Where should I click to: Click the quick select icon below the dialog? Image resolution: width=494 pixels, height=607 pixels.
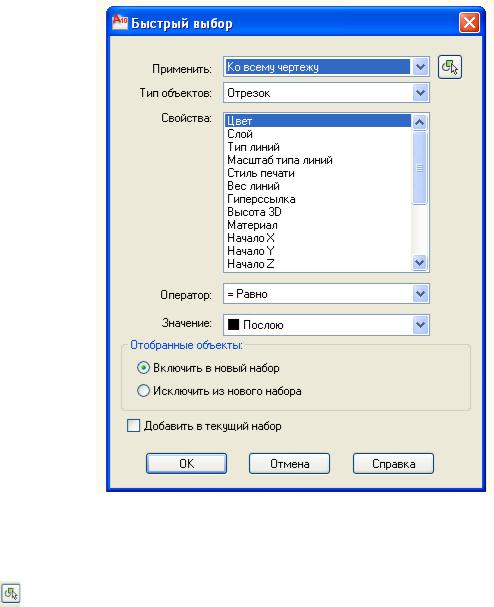click(x=10, y=593)
